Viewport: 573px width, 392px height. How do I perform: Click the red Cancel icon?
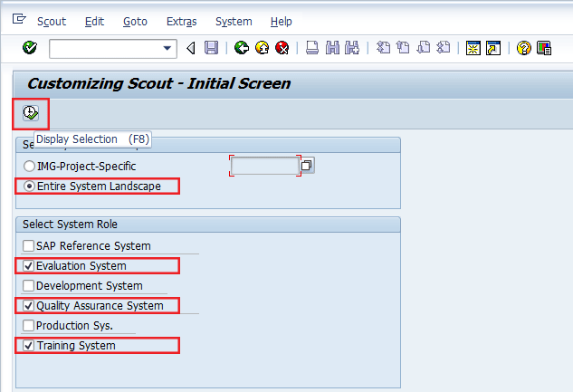(x=282, y=48)
